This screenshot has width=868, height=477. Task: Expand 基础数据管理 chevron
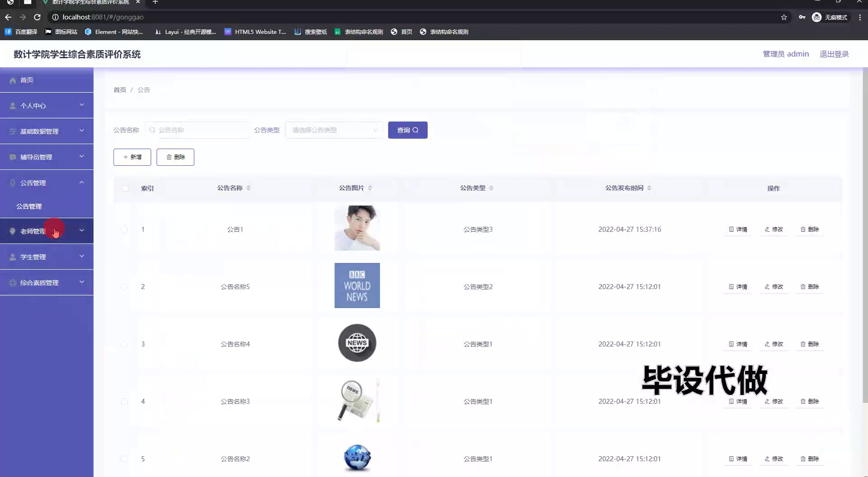point(82,131)
